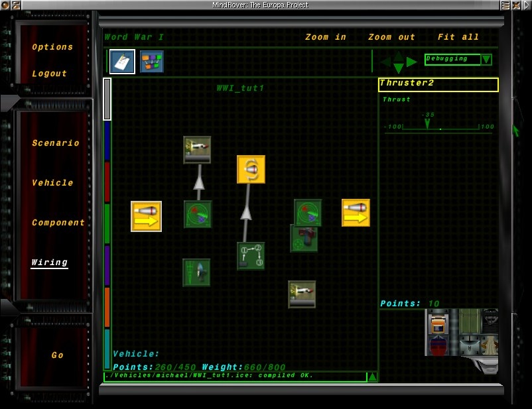532x409 pixels.
Task: Select the notepad view icon in toolbar
Action: [x=122, y=62]
